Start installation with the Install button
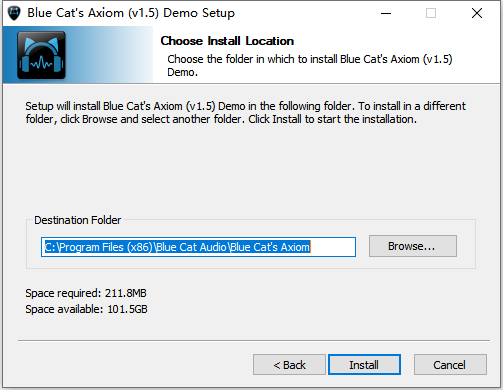 (364, 365)
